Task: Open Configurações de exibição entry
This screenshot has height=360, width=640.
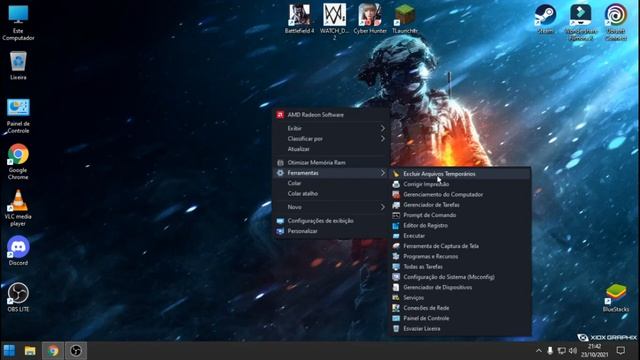Action: pos(331,220)
